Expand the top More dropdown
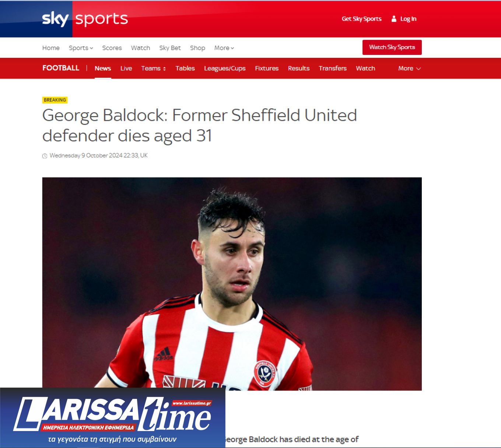 pyautogui.click(x=224, y=48)
